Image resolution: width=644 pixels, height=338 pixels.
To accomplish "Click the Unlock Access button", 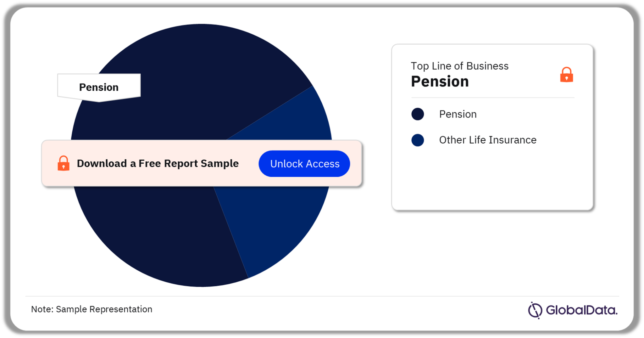I will 304,164.
